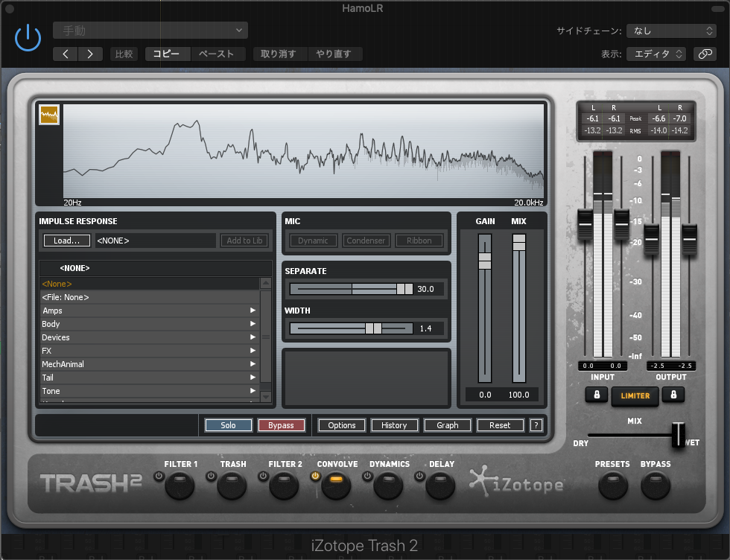Click the WIDTH slider handle

(373, 328)
